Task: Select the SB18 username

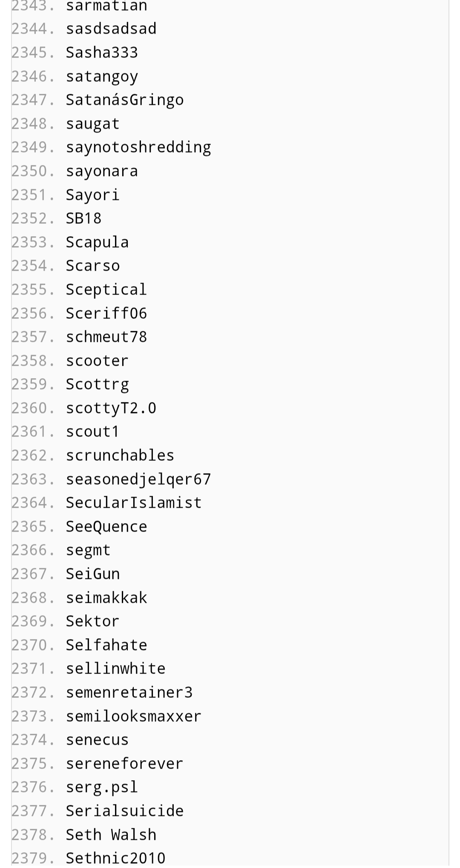Action: click(83, 218)
